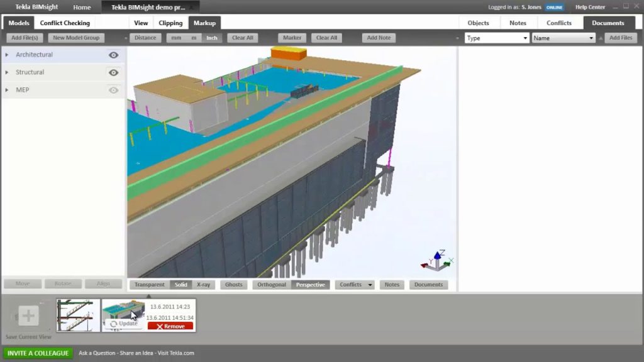This screenshot has width=644, height=362.
Task: Place a Marker in the model view
Action: click(x=291, y=37)
